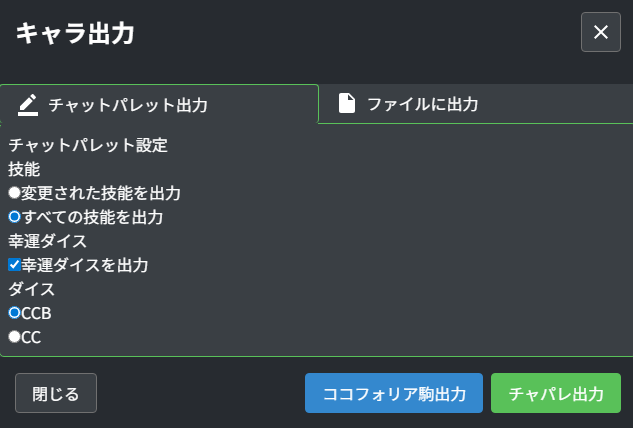Click the 閉じる button
Screen dimensions: 633x428
point(56,393)
